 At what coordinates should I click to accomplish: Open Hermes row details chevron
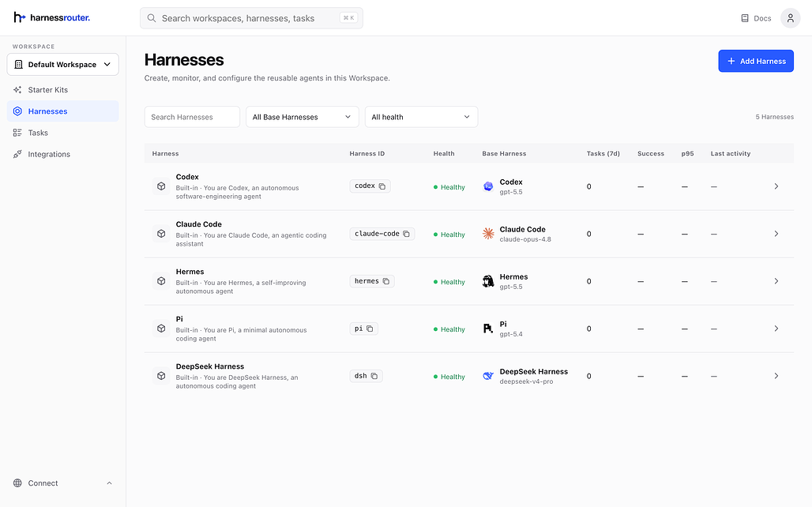(x=776, y=281)
